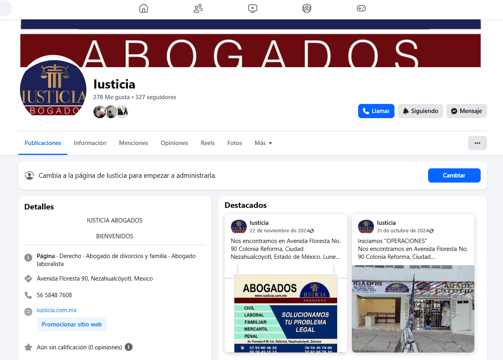The image size is (503, 360).
Task: Click the Iusticia page title
Action: pyautogui.click(x=114, y=84)
